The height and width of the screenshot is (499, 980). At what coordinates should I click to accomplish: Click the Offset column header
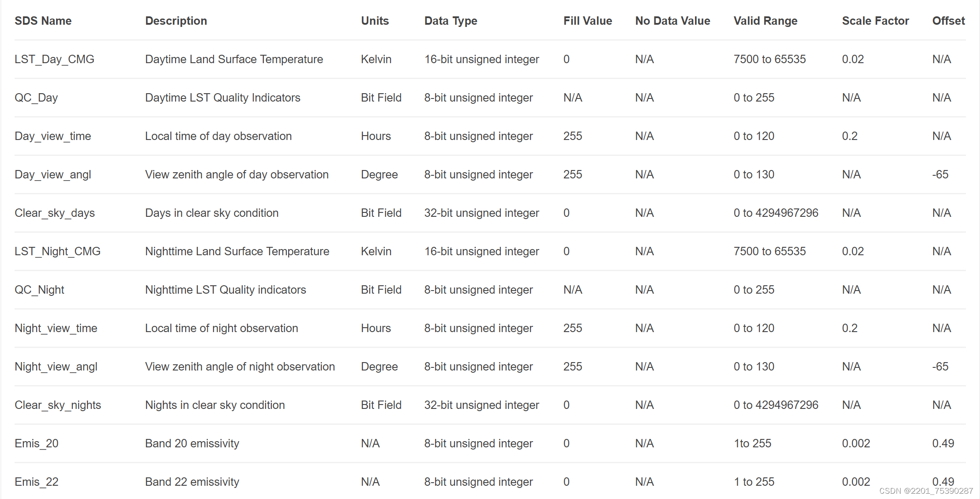[948, 21]
